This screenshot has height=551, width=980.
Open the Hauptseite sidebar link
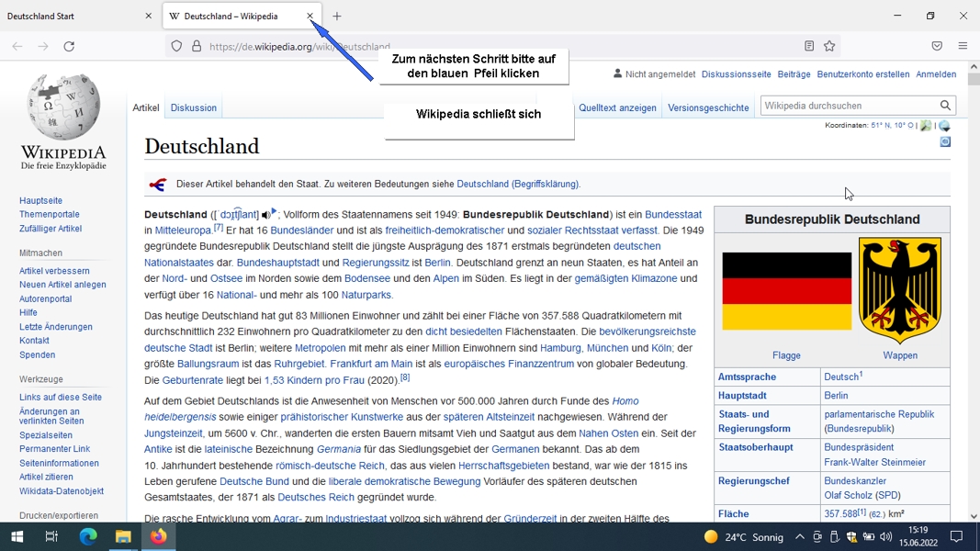40,200
